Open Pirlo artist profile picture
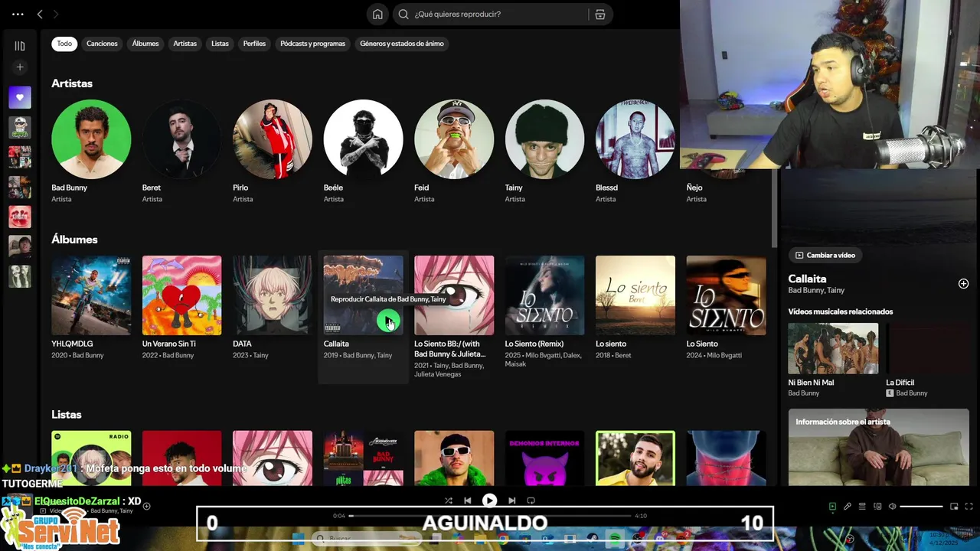Screen dimensions: 980x551 click(x=273, y=139)
